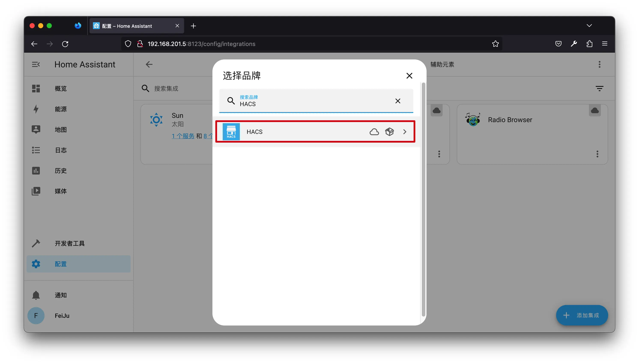Open the 日志 logbook sidebar item
This screenshot has width=639, height=364.
click(61, 150)
